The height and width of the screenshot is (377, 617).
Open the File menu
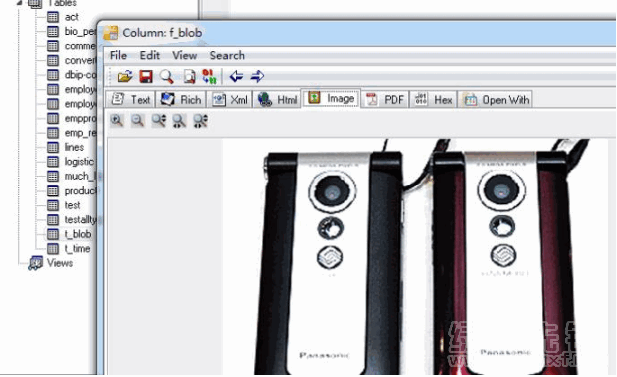point(118,55)
